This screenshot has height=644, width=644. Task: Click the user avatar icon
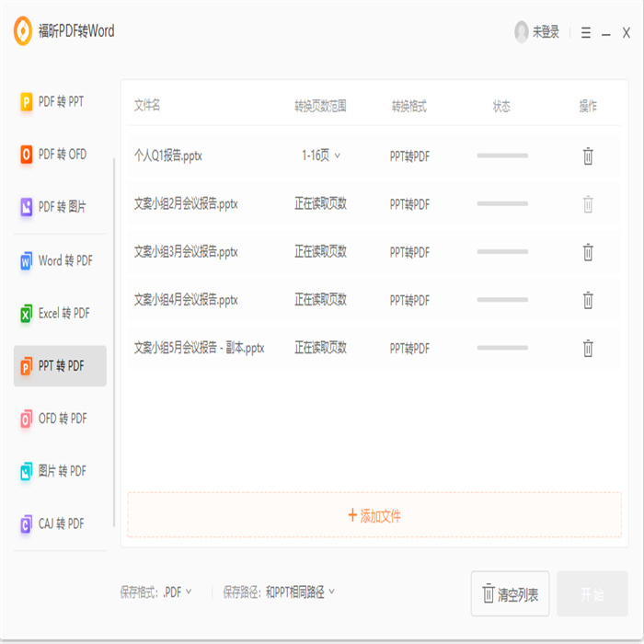522,32
